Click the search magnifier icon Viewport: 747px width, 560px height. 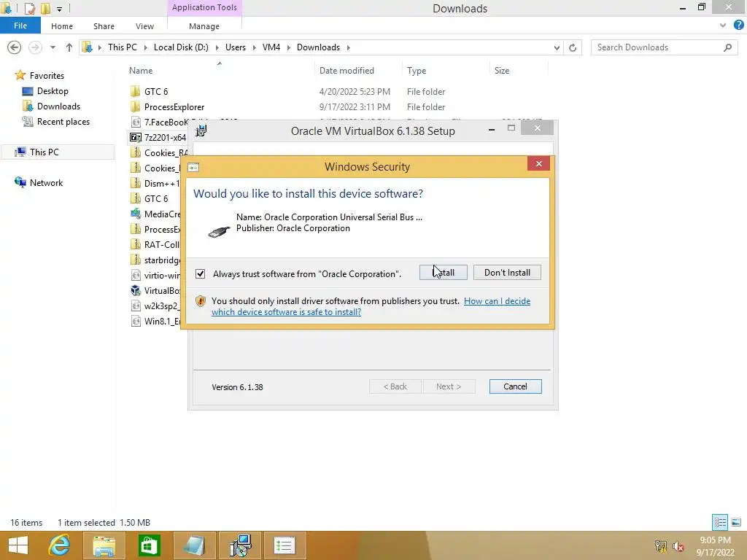coord(727,47)
